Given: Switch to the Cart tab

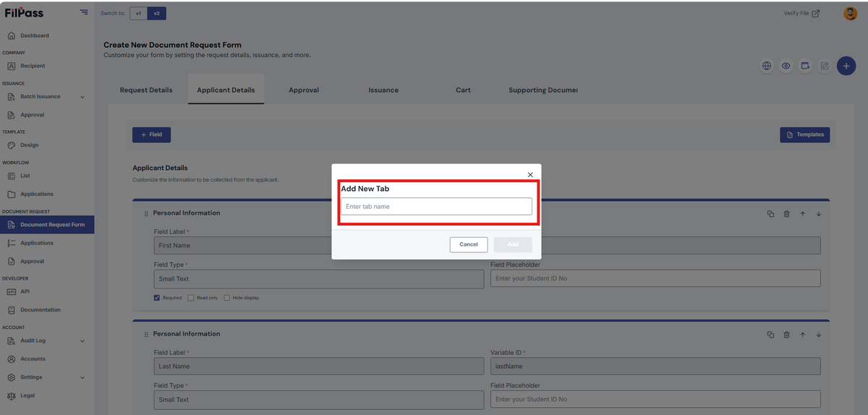Looking at the screenshot, I should tap(463, 90).
